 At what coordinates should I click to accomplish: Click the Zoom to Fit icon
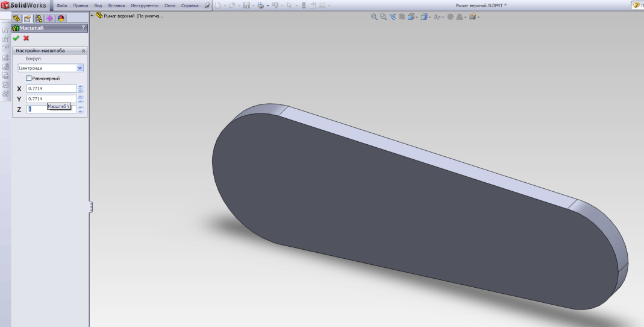375,16
